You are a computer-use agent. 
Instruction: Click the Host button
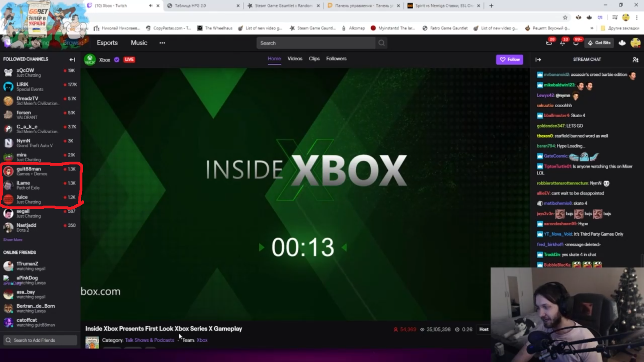[484, 329]
